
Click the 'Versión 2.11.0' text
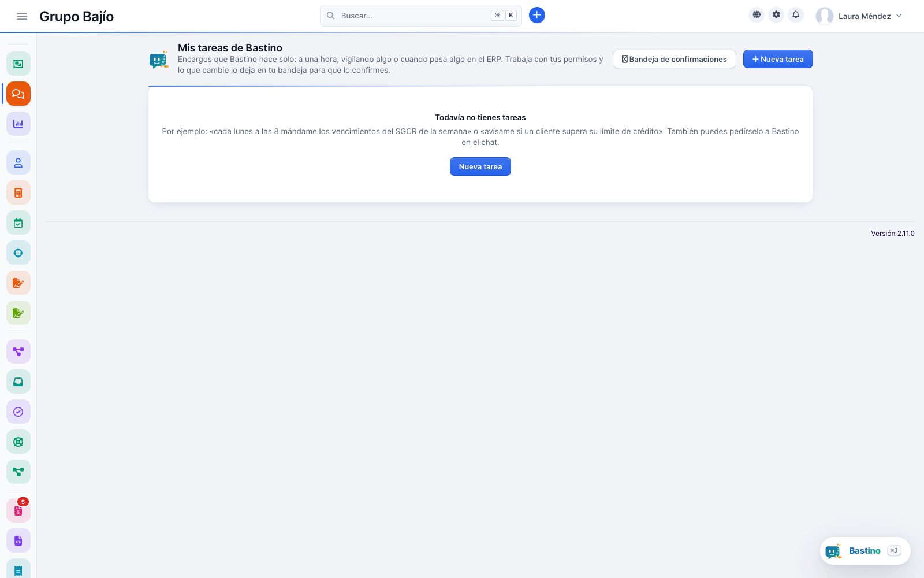(893, 234)
